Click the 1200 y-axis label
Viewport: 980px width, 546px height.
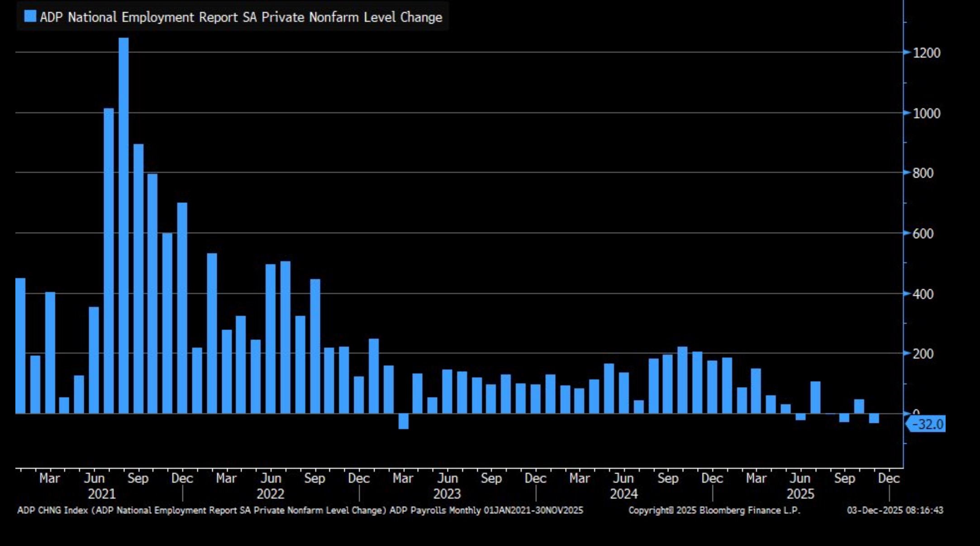[x=926, y=53]
